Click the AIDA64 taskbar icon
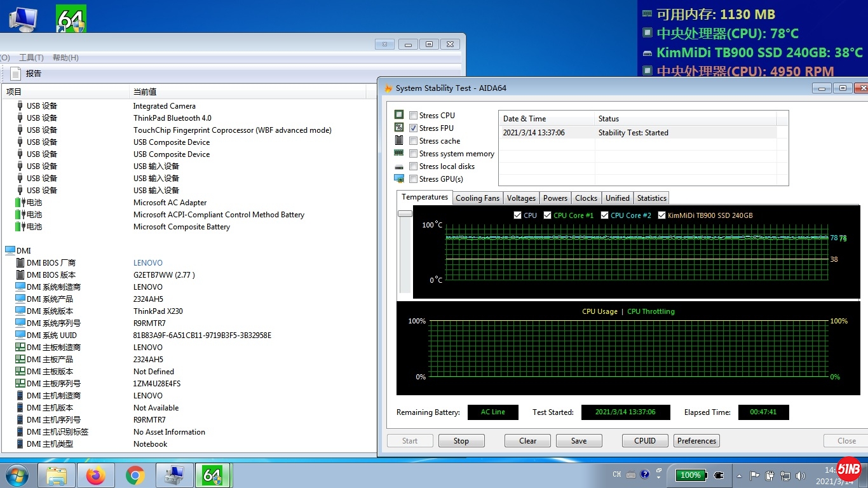Viewport: 868px width, 488px height. [x=212, y=475]
